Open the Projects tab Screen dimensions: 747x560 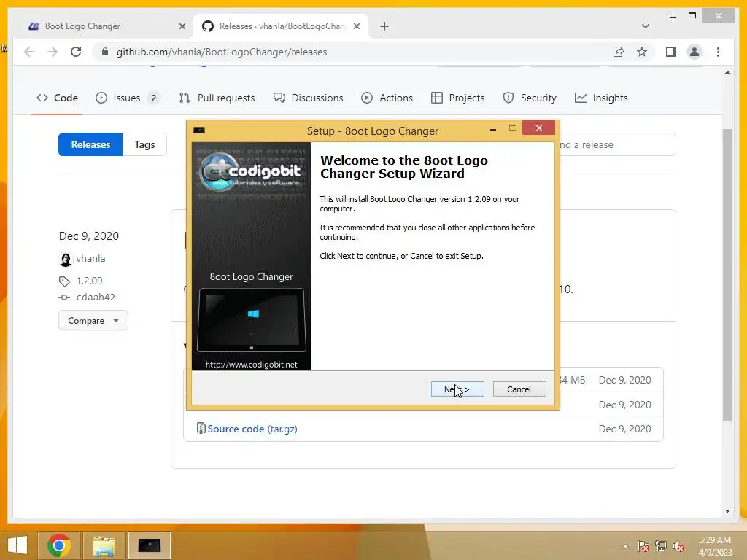click(x=457, y=98)
